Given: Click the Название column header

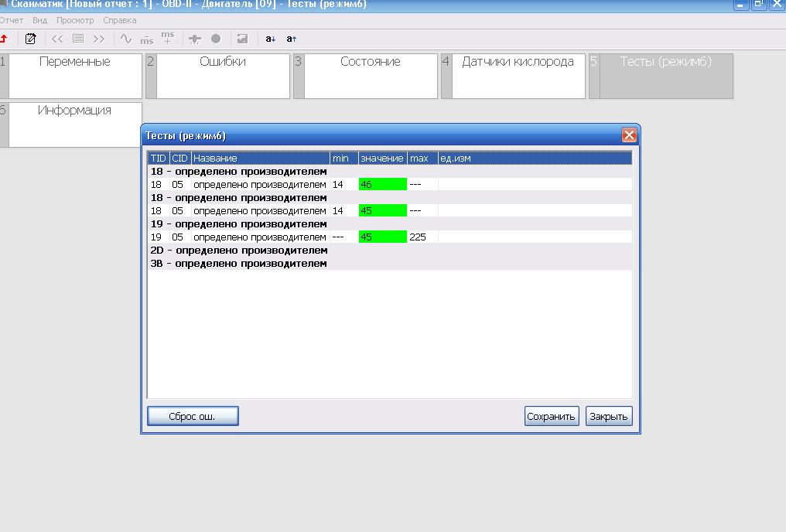Looking at the screenshot, I should click(260, 159).
